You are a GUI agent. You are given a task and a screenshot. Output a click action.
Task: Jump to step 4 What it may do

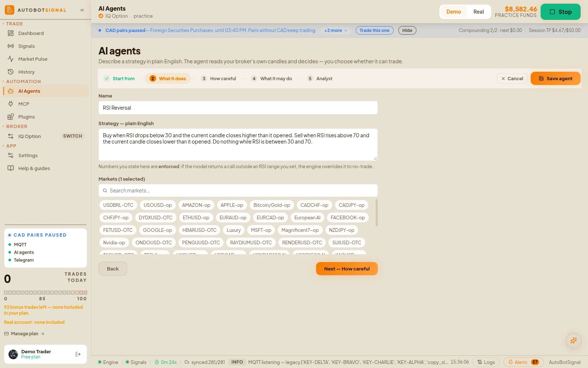[x=272, y=78]
